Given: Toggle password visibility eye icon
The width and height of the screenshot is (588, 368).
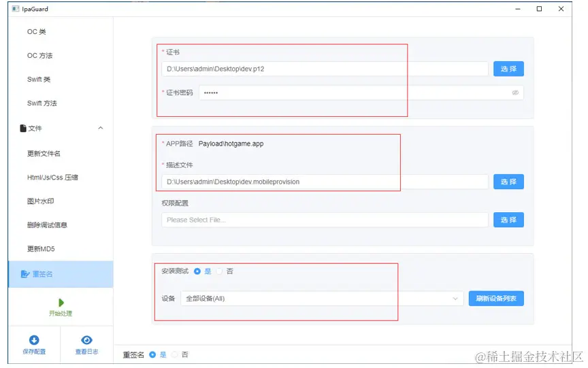Looking at the screenshot, I should pos(515,93).
